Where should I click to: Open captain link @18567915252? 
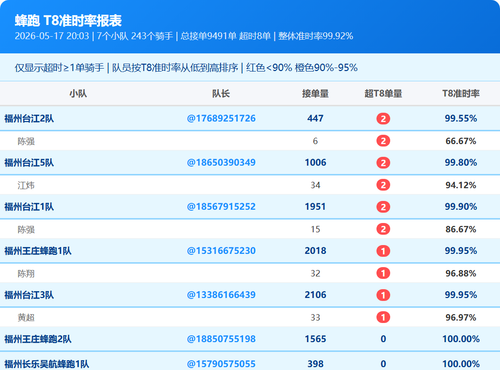tap(221, 207)
